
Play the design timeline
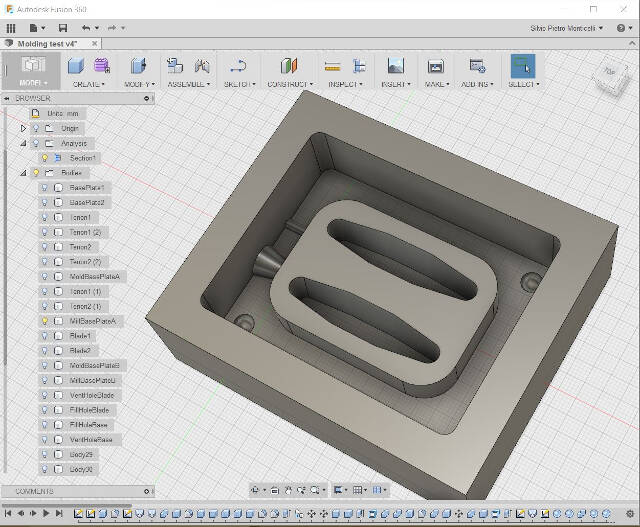click(46, 513)
